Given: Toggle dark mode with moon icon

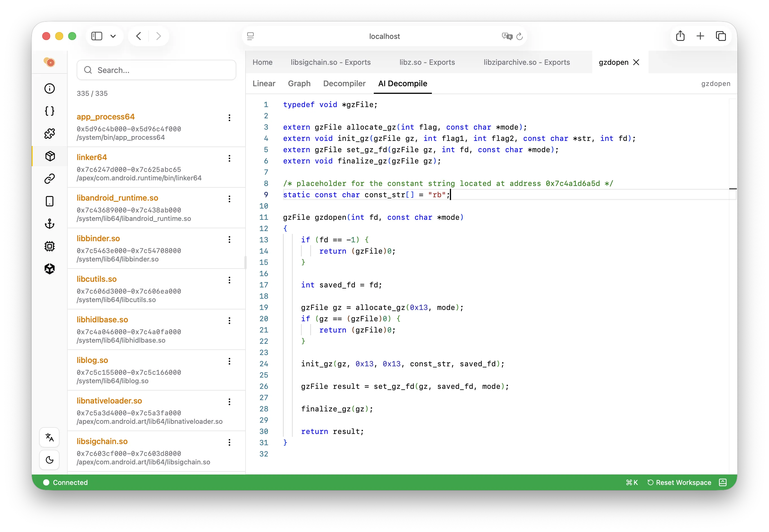Looking at the screenshot, I should pyautogui.click(x=49, y=460).
